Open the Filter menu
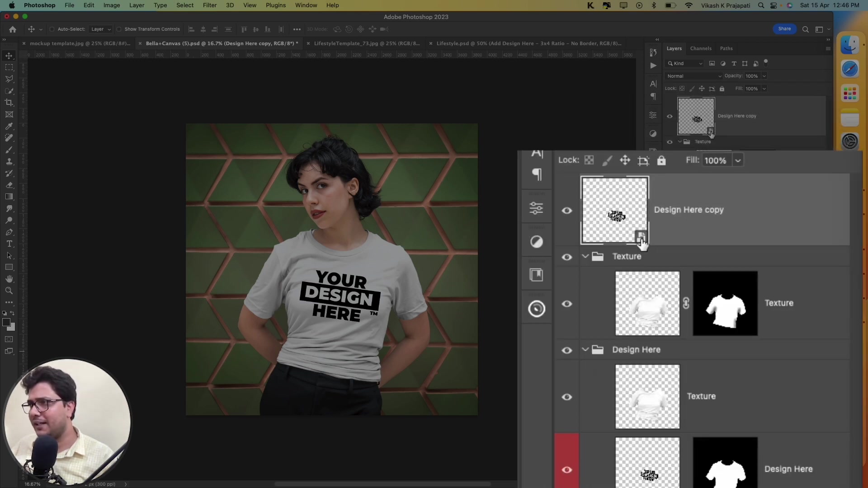Screen dimensions: 868x488 [x=209, y=5]
